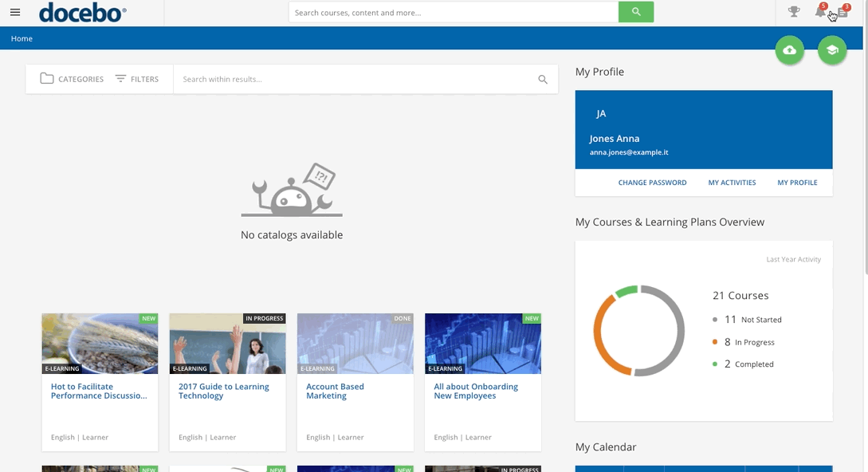Click the green search magnifier button
The width and height of the screenshot is (868, 472).
pos(635,12)
